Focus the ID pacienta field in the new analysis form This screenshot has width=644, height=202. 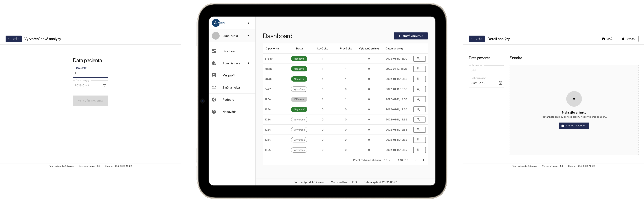(x=90, y=73)
